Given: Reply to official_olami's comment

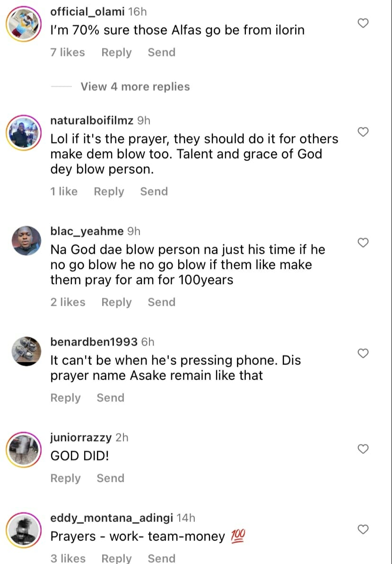Looking at the screenshot, I should click(116, 53).
